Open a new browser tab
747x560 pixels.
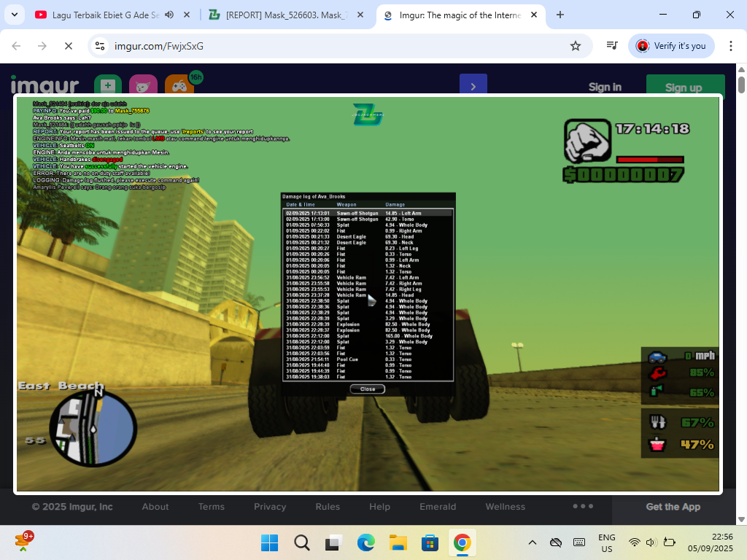(560, 15)
